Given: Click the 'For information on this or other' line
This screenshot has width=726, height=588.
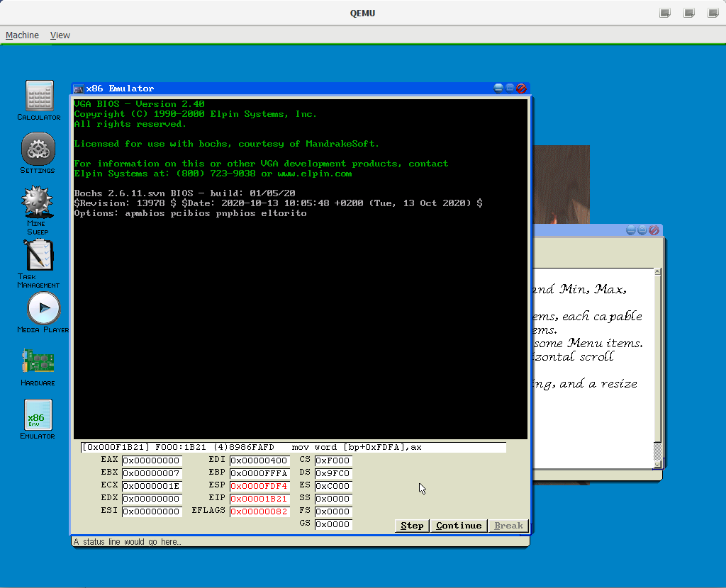Looking at the screenshot, I should (261, 164).
